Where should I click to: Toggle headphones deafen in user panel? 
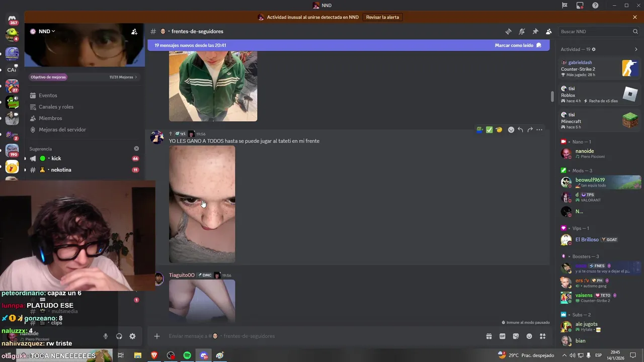point(119,336)
